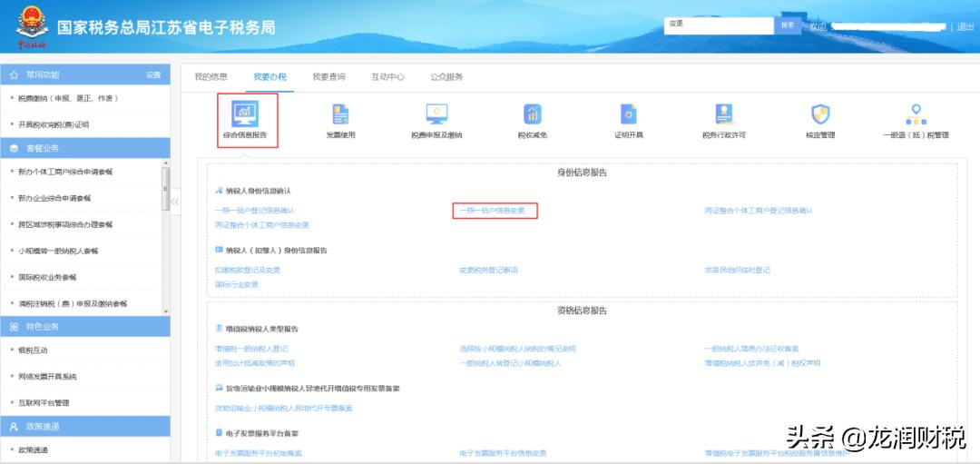Open 选择按小规模纳税人纳税的情况说明 link
Screen dimensions: 980x464
[x=517, y=349]
